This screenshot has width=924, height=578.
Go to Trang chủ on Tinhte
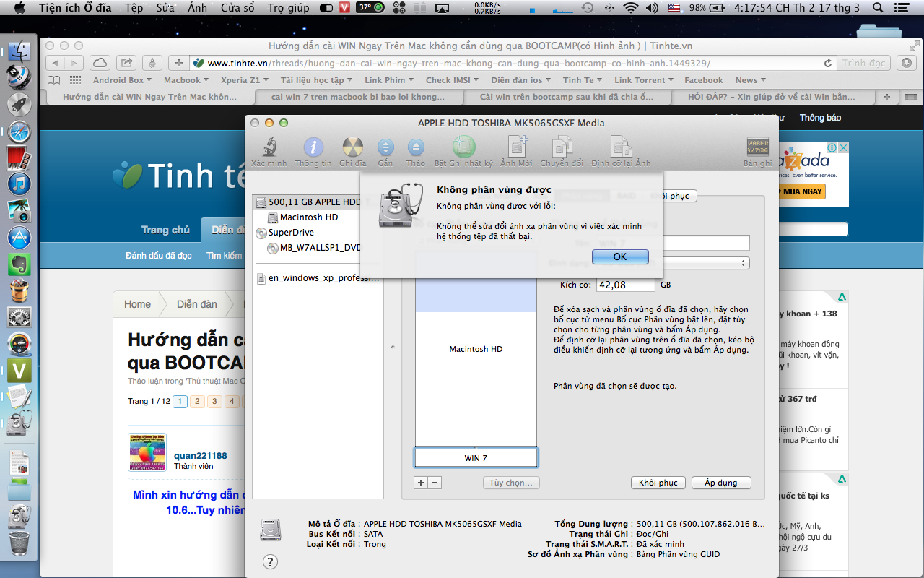click(165, 230)
